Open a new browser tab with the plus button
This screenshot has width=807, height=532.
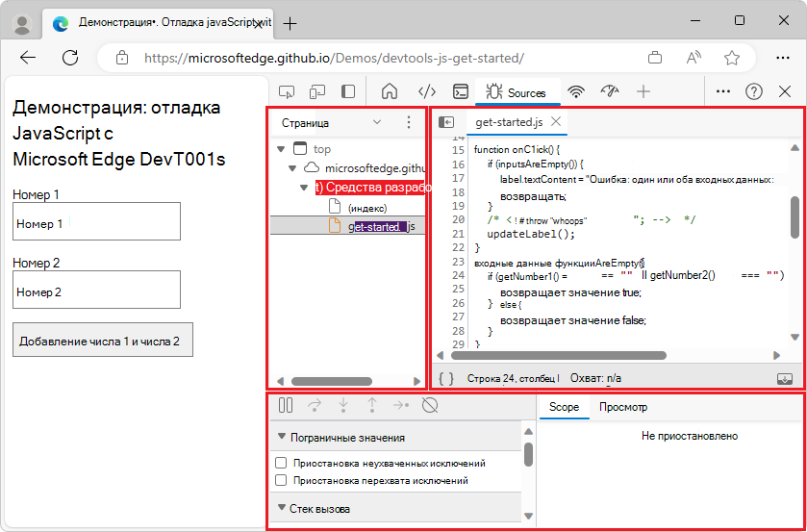point(290,24)
